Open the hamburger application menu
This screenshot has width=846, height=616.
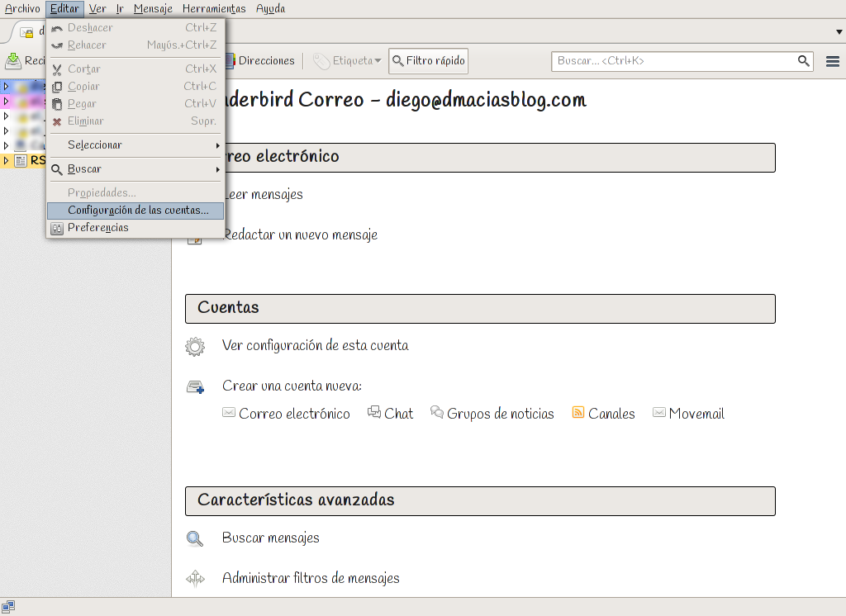833,61
